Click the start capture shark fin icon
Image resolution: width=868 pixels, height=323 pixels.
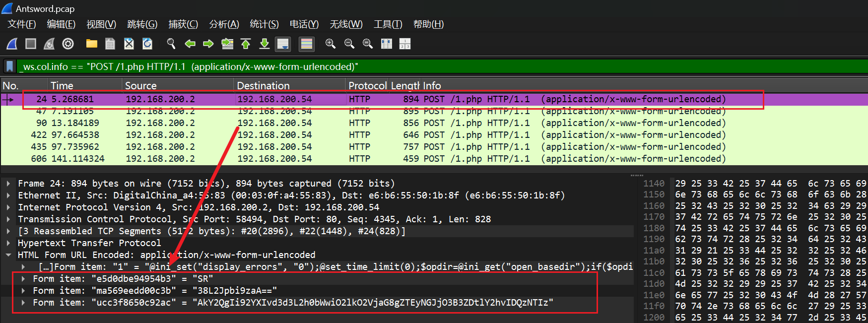(12, 44)
